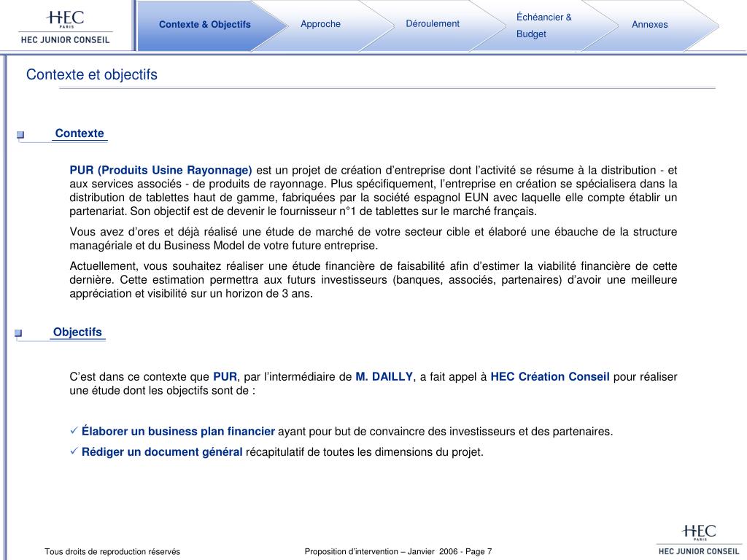Click the checkmark before Rédiger un document
This screenshot has height=560, width=747.
click(74, 451)
